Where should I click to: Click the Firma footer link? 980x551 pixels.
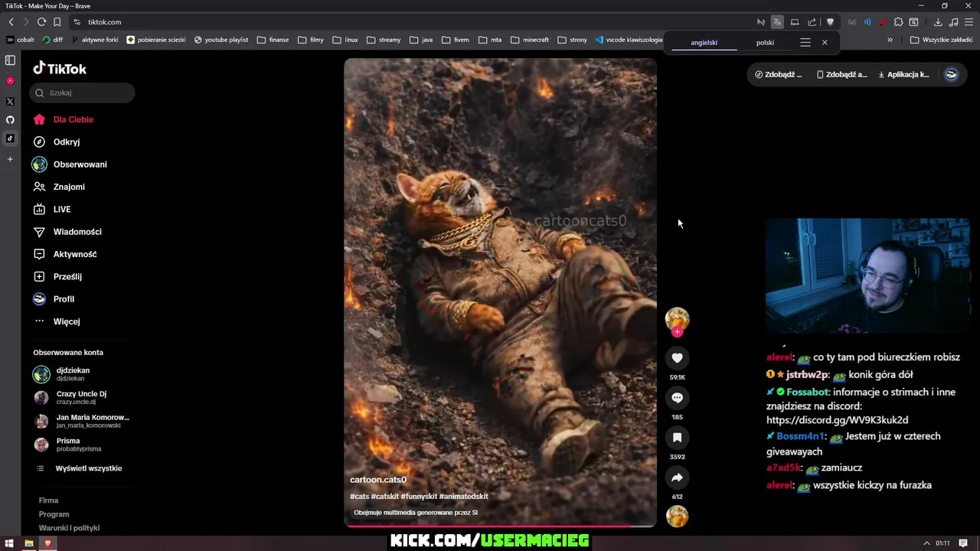[x=48, y=500]
